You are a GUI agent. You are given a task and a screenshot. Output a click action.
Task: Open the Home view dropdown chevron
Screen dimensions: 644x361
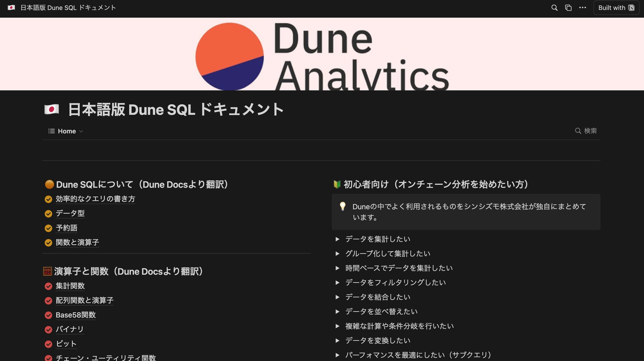(81, 131)
